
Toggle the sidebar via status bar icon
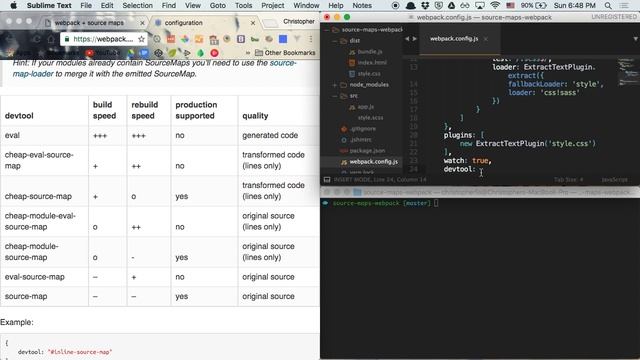point(327,180)
